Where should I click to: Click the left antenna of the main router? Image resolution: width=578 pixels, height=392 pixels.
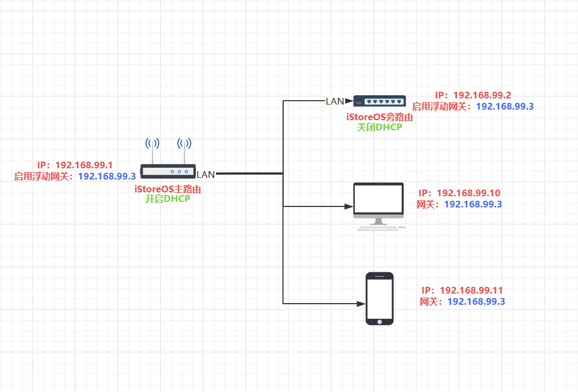coord(152,150)
